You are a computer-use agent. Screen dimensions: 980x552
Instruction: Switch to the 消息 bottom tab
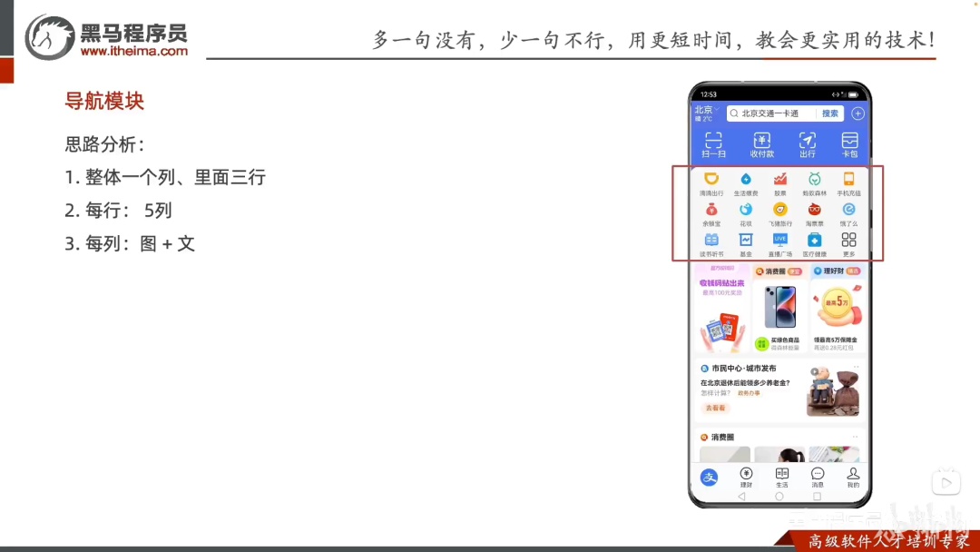click(x=818, y=478)
